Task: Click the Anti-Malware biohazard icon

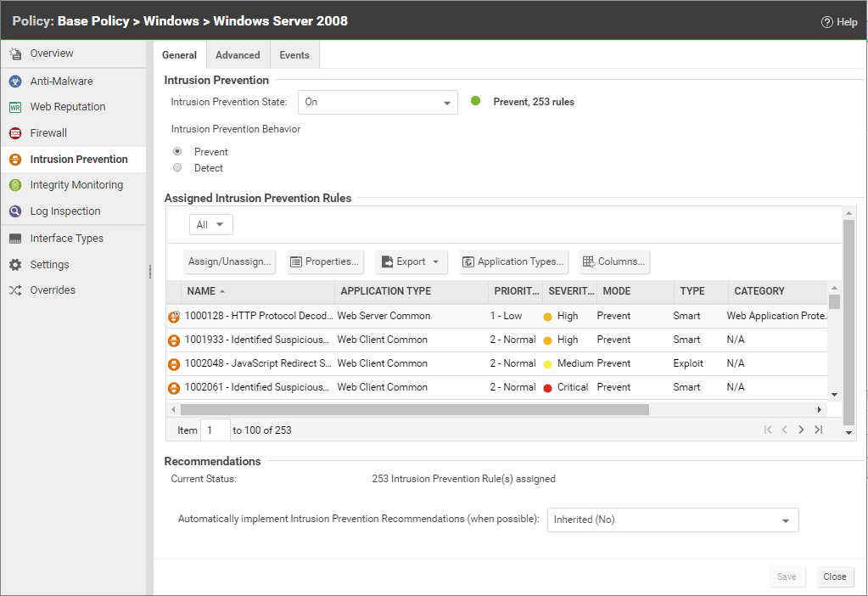Action: pyautogui.click(x=15, y=82)
